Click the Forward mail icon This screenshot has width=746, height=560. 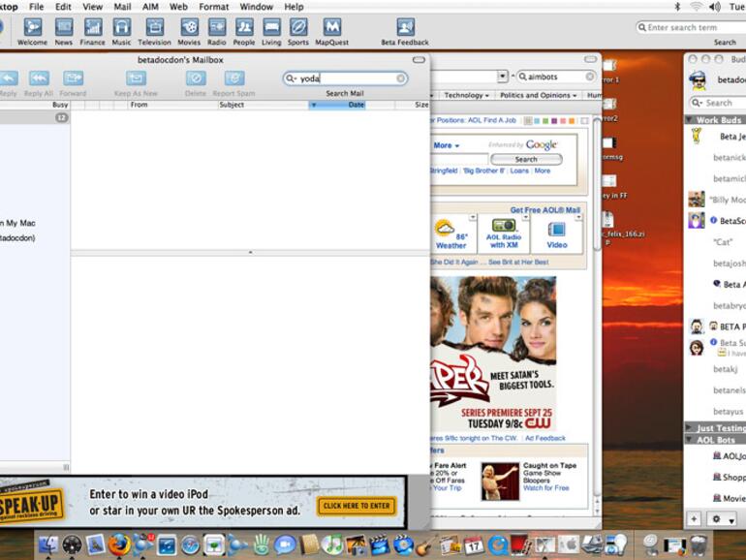pos(73,78)
